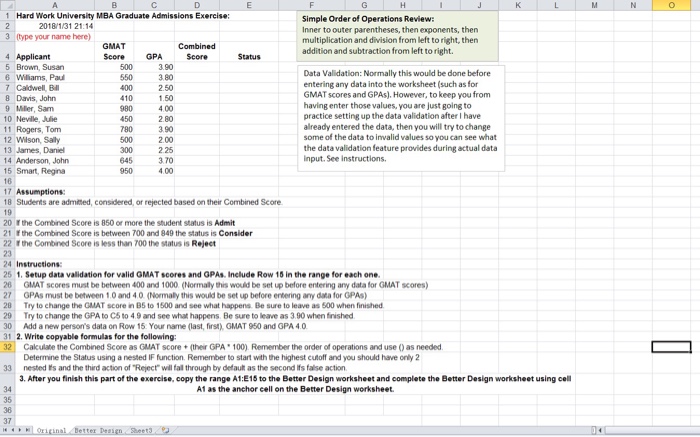The height and width of the screenshot is (437, 700).
Task: Select column F header
Action: point(312,5)
